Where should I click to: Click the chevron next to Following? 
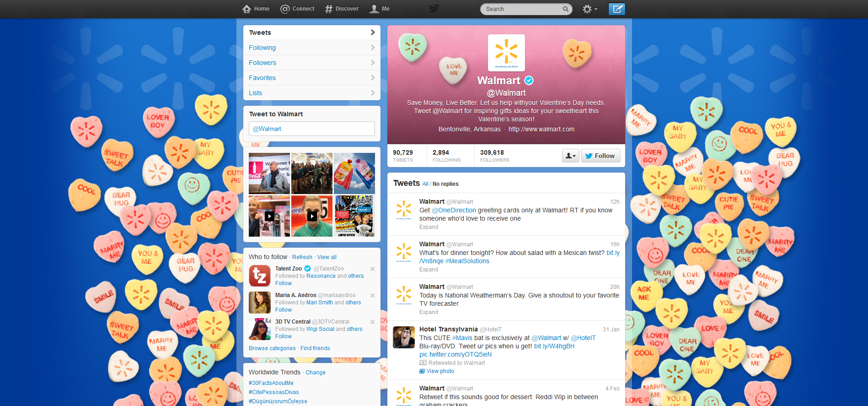tap(373, 48)
